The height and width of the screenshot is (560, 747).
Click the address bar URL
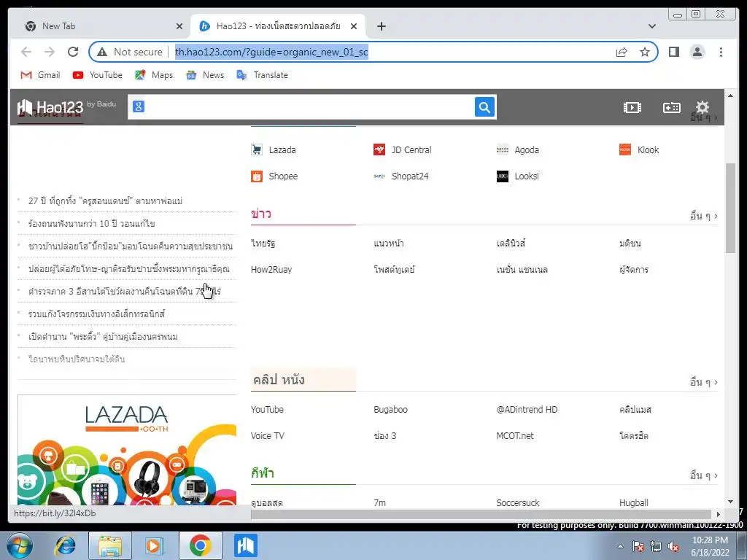click(271, 52)
